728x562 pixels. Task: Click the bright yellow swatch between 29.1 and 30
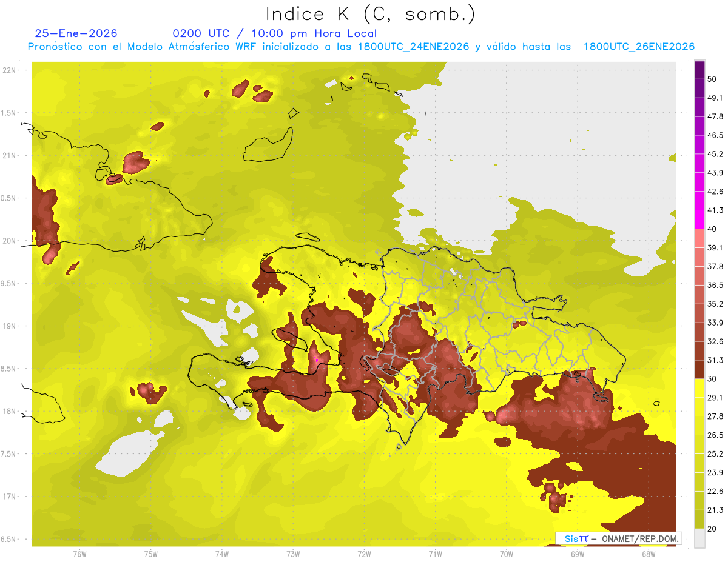coord(699,388)
